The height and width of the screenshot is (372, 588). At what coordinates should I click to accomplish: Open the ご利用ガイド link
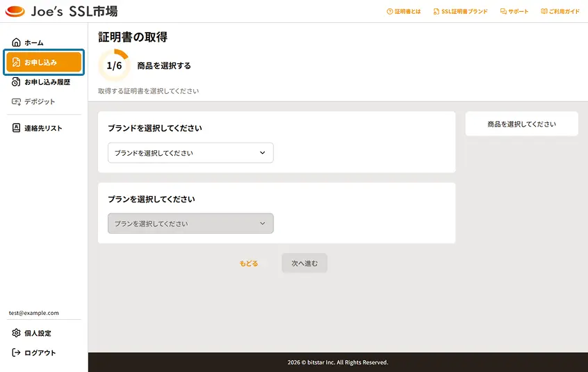(x=561, y=12)
